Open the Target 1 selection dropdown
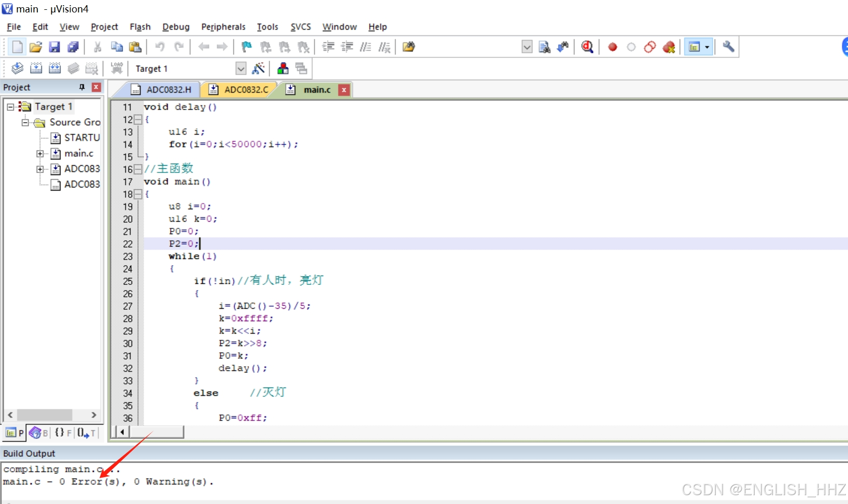The height and width of the screenshot is (504, 848). click(x=241, y=68)
